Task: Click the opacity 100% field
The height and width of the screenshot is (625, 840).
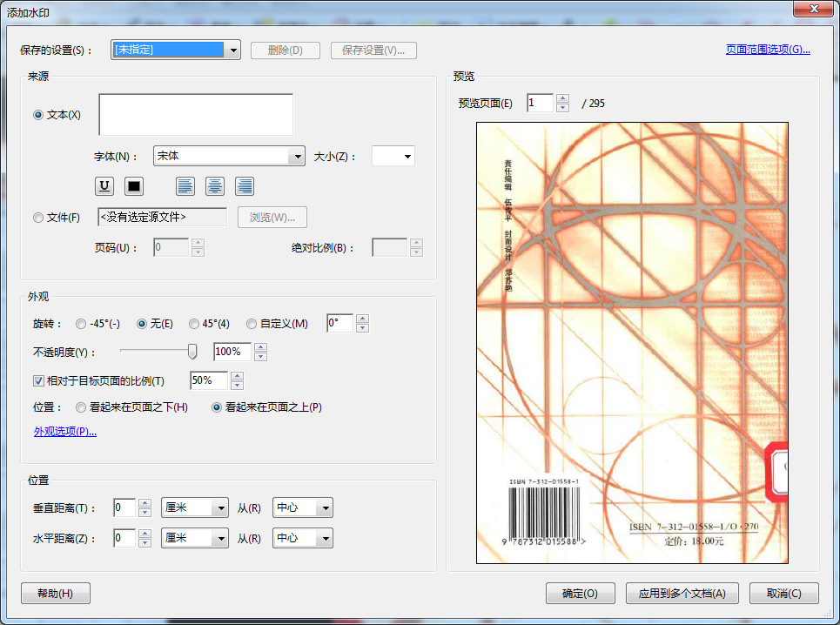Action: (x=232, y=352)
